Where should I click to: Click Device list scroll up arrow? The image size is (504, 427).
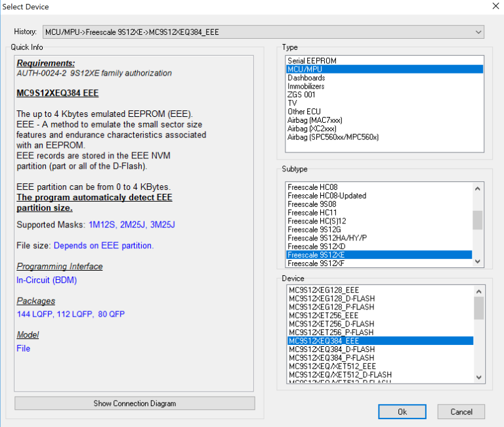(x=479, y=292)
